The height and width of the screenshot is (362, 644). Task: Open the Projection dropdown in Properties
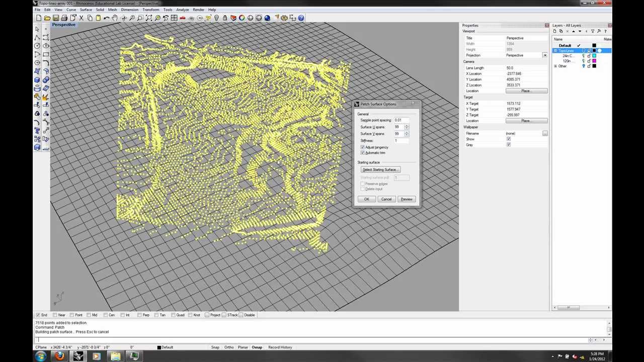point(545,55)
